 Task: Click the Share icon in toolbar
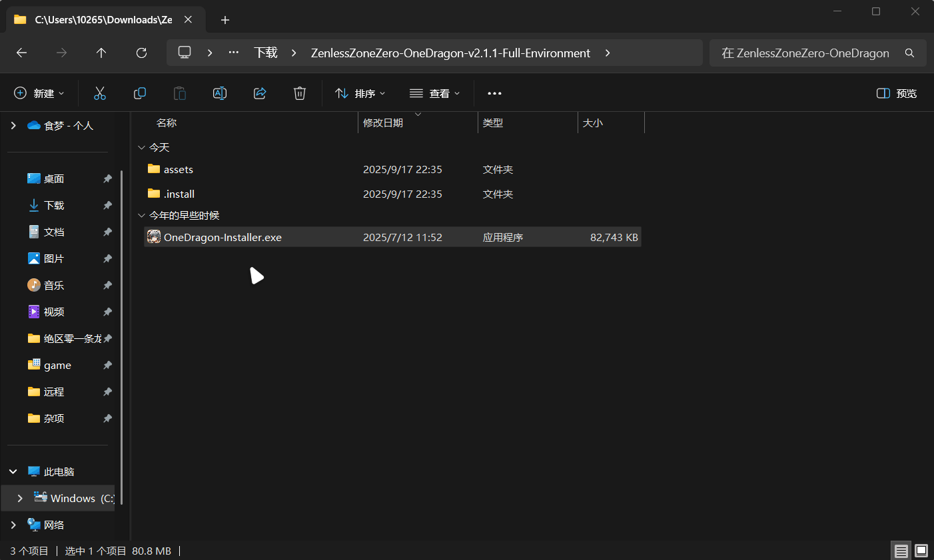click(260, 93)
